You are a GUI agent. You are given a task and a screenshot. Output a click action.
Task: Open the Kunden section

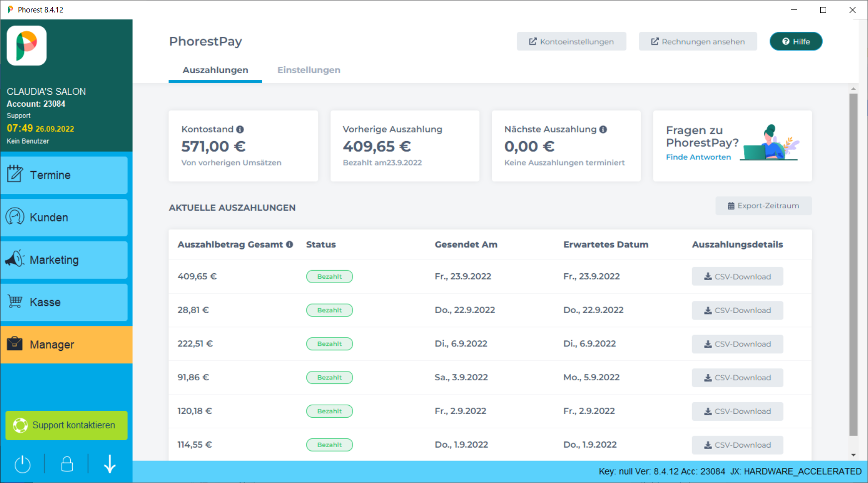64,217
